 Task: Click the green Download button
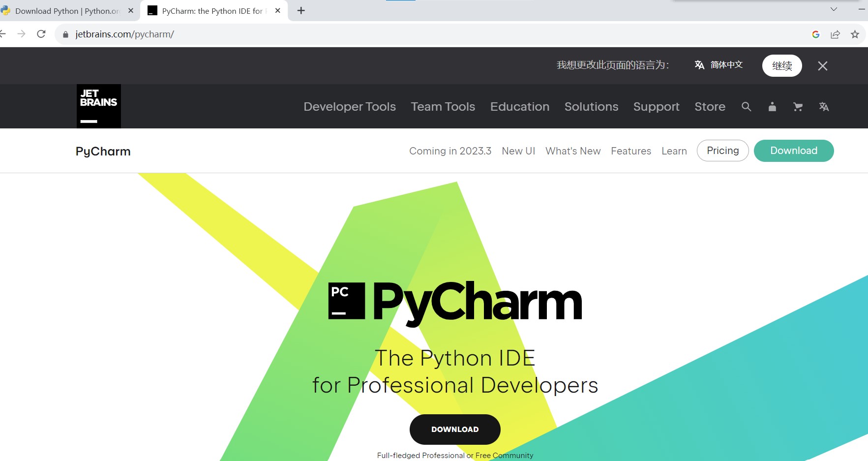(794, 151)
